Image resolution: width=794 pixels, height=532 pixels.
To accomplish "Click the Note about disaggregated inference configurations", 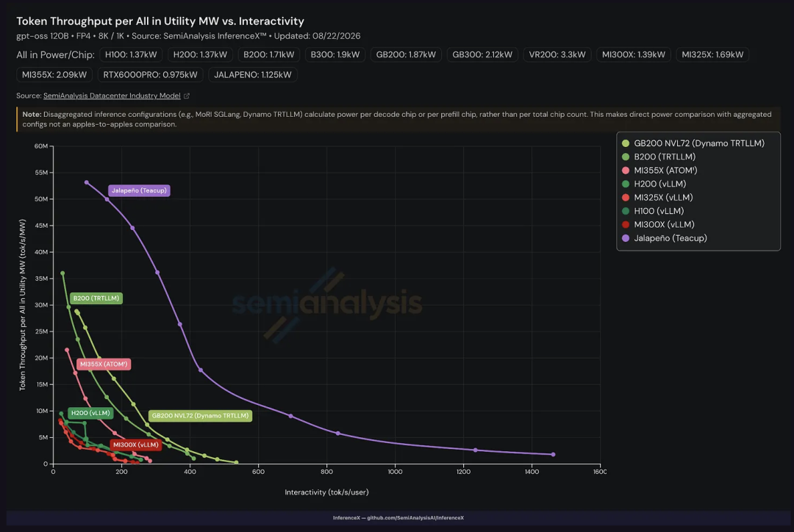I will (x=398, y=120).
